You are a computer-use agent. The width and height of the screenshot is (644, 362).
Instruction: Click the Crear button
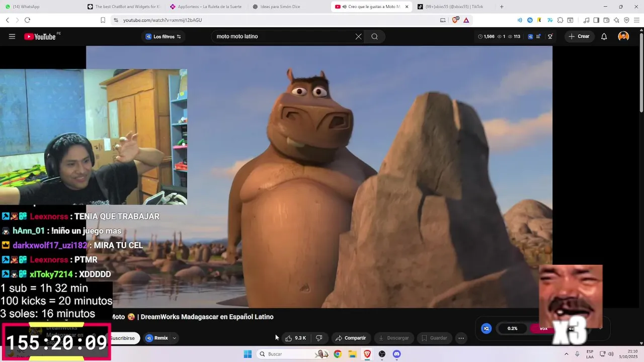(579, 36)
